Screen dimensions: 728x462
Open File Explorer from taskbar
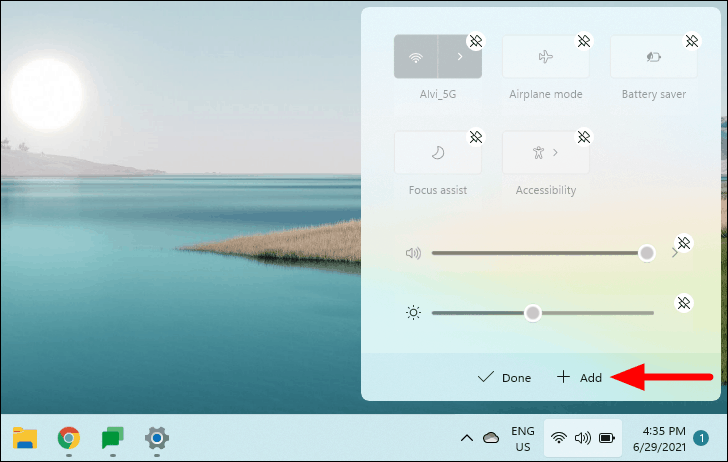pos(25,438)
